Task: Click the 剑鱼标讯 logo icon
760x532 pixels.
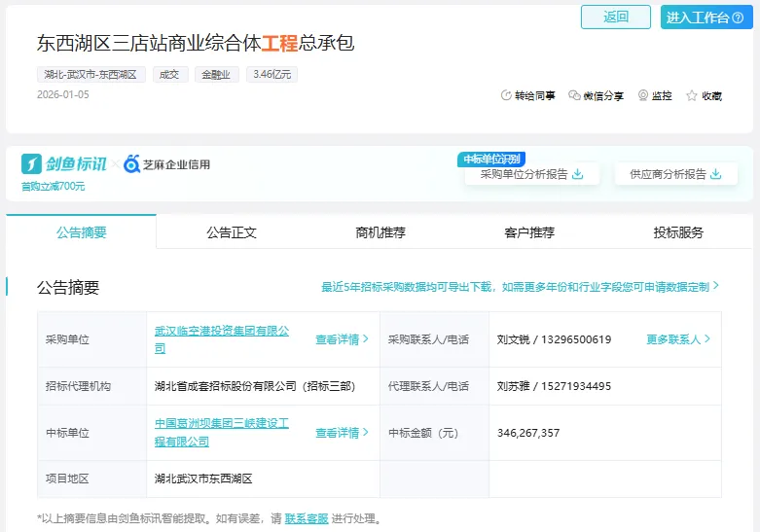Action: point(32,164)
